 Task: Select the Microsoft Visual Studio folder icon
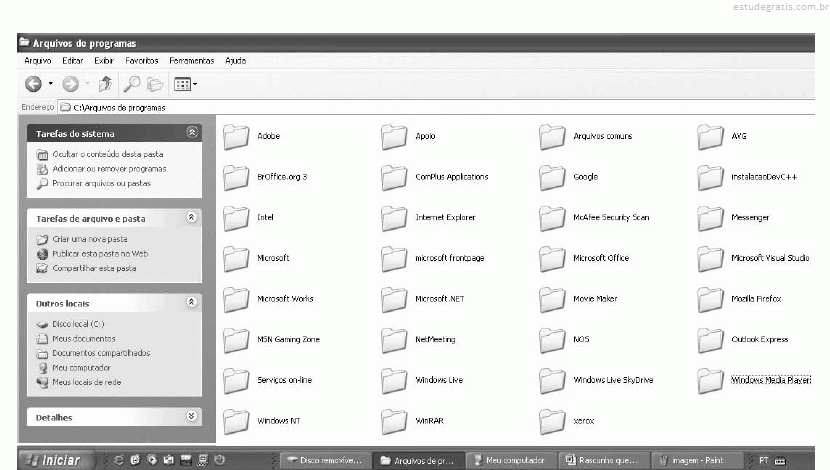pyautogui.click(x=710, y=259)
